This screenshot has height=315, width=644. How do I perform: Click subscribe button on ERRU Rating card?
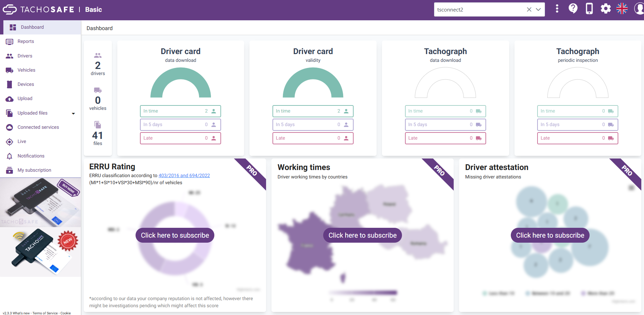tap(175, 235)
